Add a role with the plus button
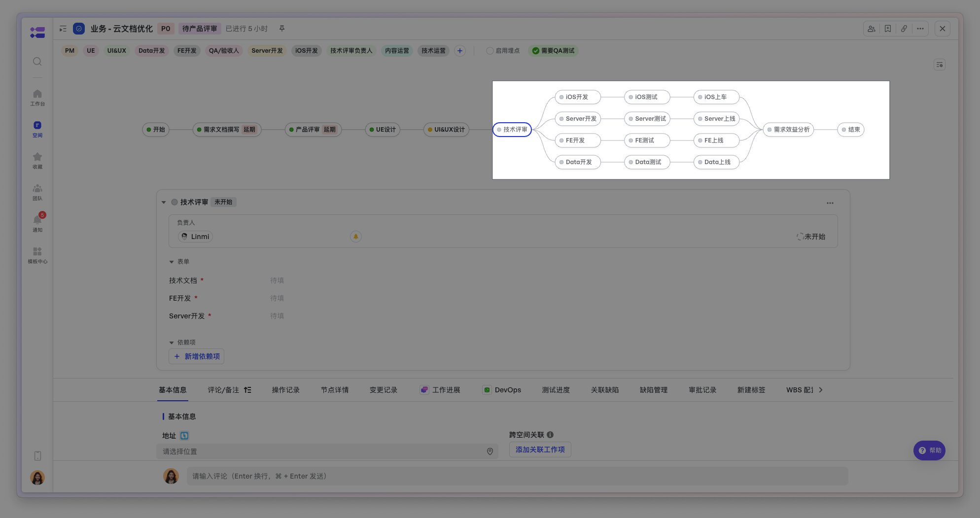This screenshot has width=980, height=518. click(460, 51)
